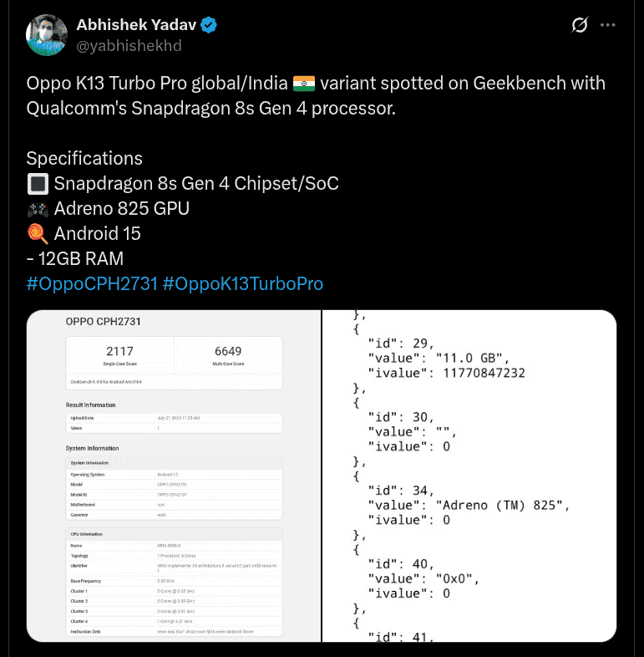Click the "11.0 GB" JSON value
Viewport: 644px width, 657px height.
[469, 358]
